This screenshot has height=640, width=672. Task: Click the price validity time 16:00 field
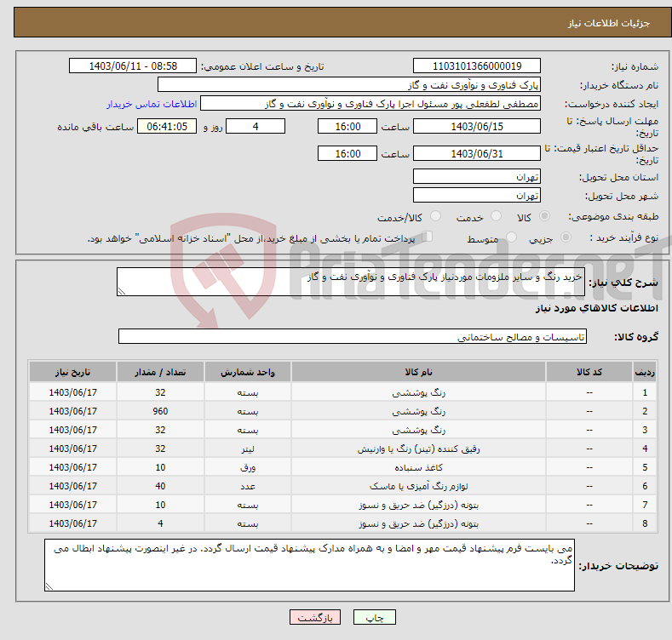coord(347,153)
